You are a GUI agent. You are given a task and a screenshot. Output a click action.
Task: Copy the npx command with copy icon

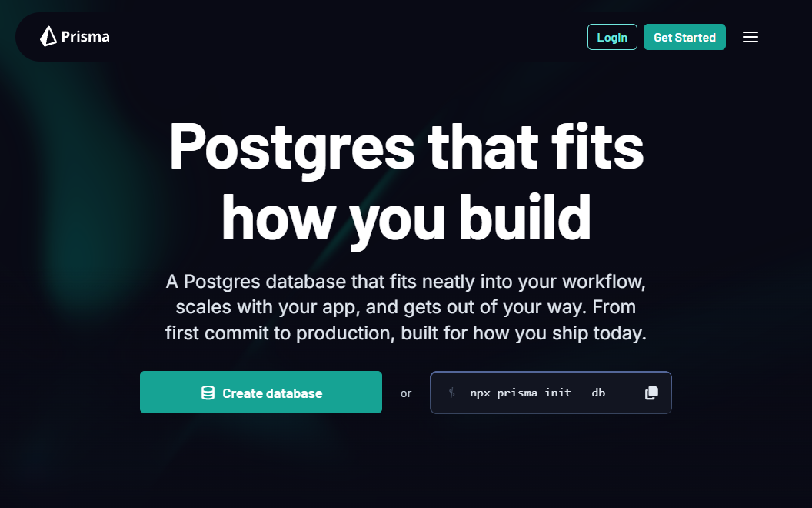[651, 393]
